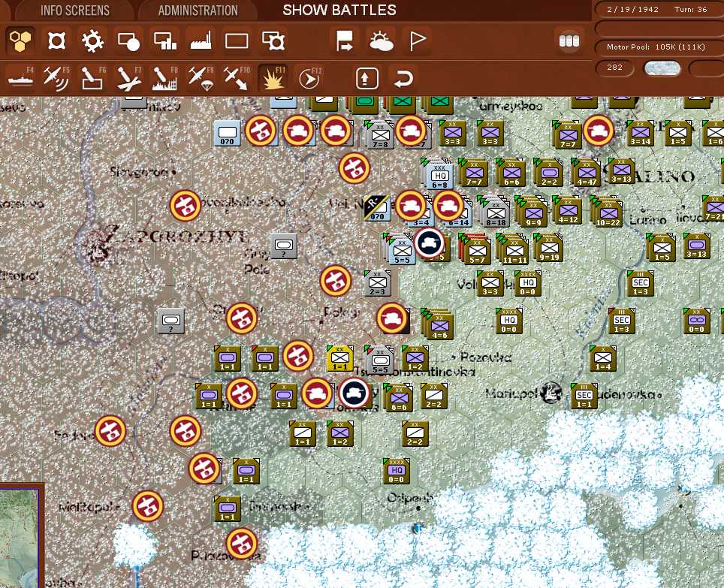Toggle the hex grid display icon
724x588 pixels.
[20, 41]
